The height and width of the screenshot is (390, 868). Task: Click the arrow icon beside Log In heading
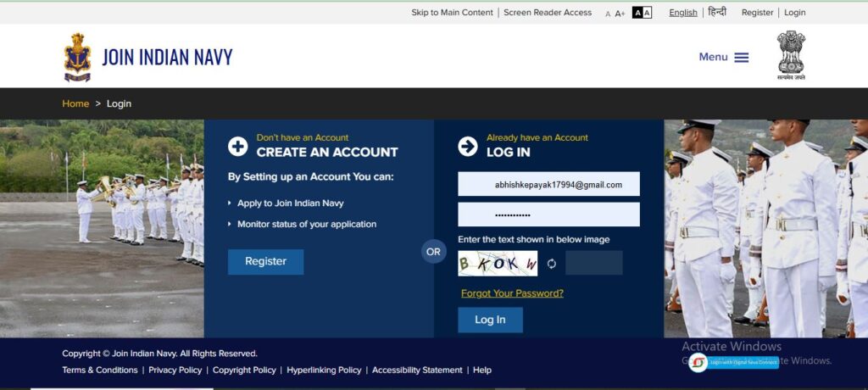pos(468,147)
